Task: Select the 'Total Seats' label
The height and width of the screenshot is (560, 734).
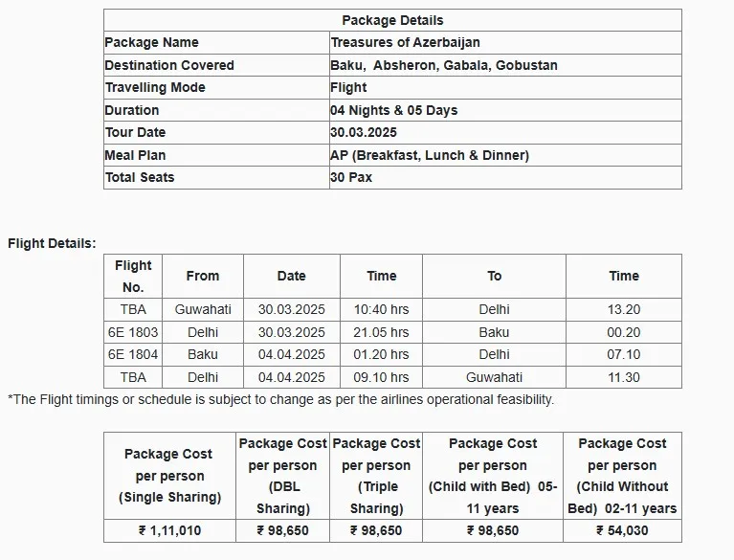Action: [x=140, y=177]
